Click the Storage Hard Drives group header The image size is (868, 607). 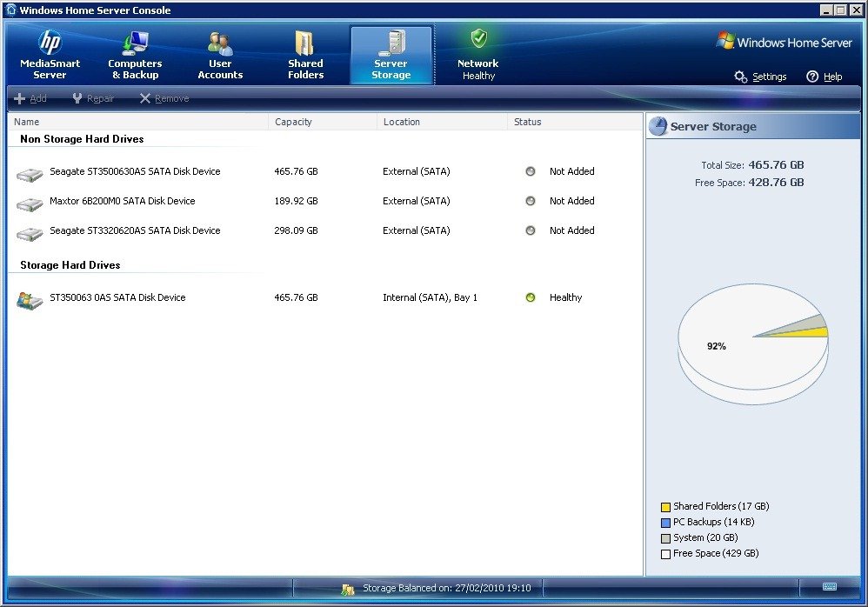(x=70, y=265)
